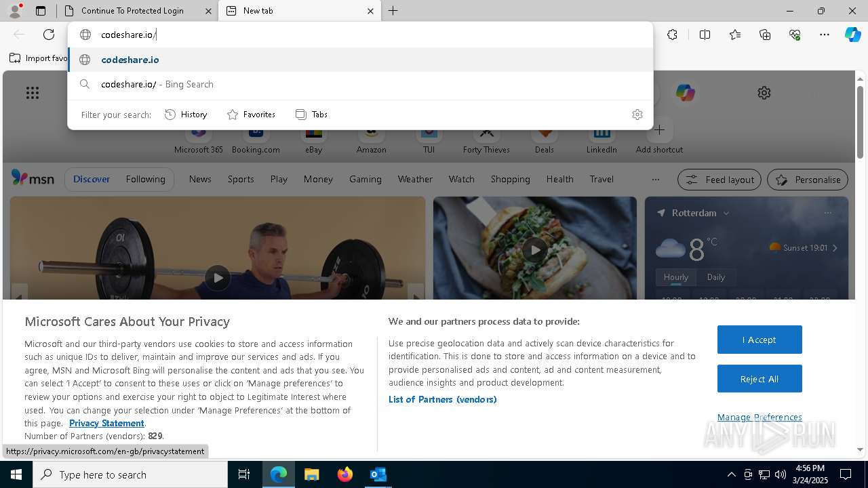868x488 pixels.
Task: Open the Weather category
Action: pyautogui.click(x=415, y=179)
